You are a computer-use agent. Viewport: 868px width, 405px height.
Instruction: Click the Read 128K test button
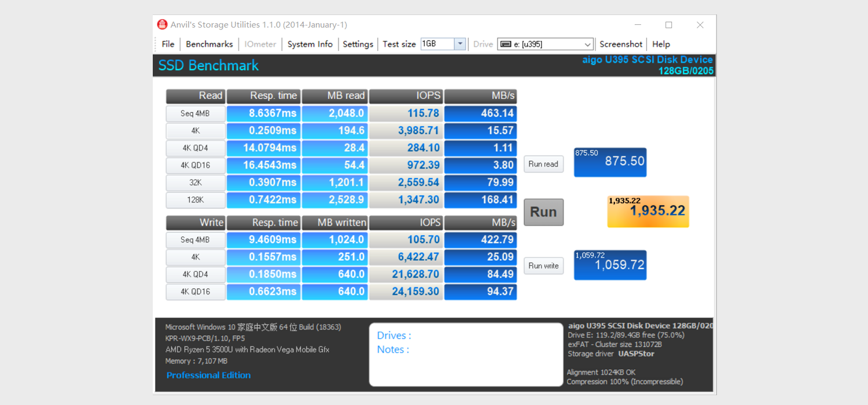pos(196,200)
